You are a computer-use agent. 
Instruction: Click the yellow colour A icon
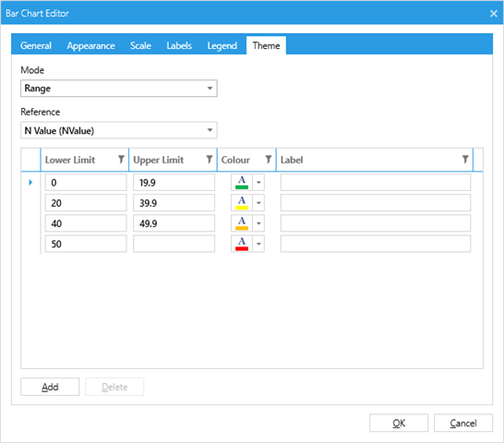242,203
